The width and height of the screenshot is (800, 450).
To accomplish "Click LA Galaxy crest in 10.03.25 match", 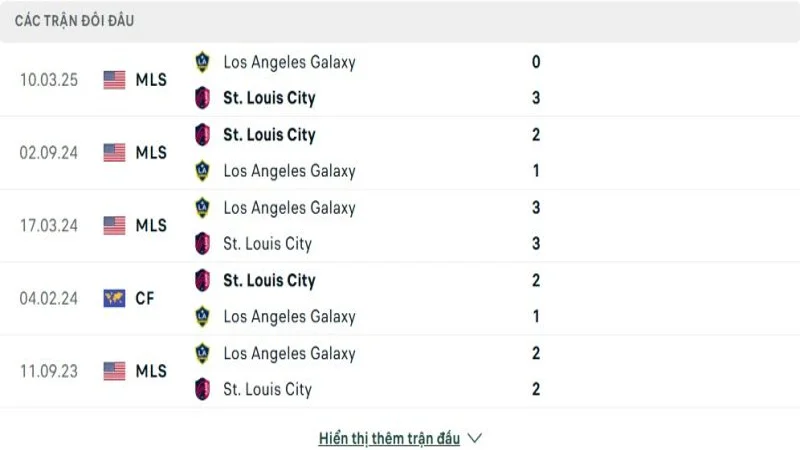I will tap(203, 62).
